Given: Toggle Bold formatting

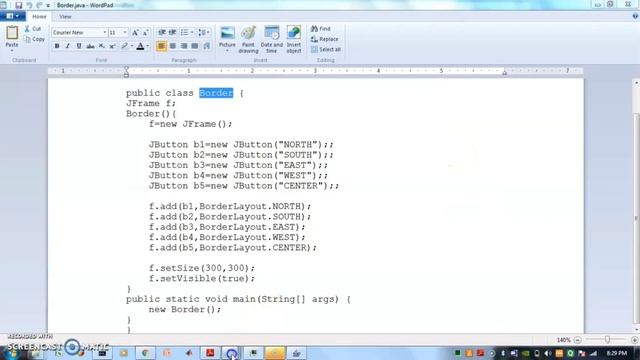Looking at the screenshot, I should (57, 46).
